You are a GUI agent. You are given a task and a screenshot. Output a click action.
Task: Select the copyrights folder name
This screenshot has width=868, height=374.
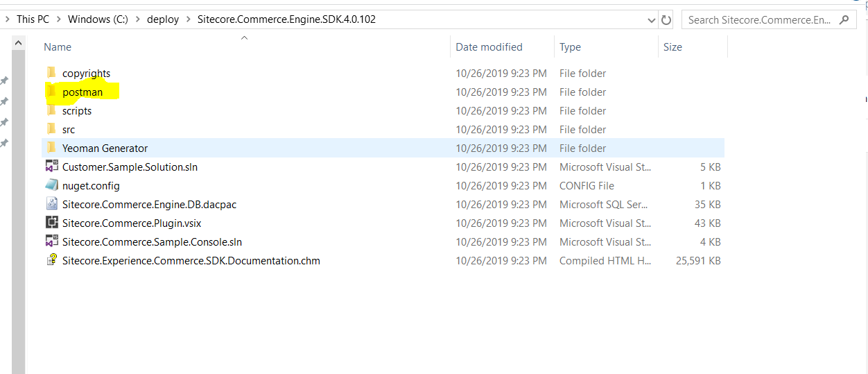86,73
